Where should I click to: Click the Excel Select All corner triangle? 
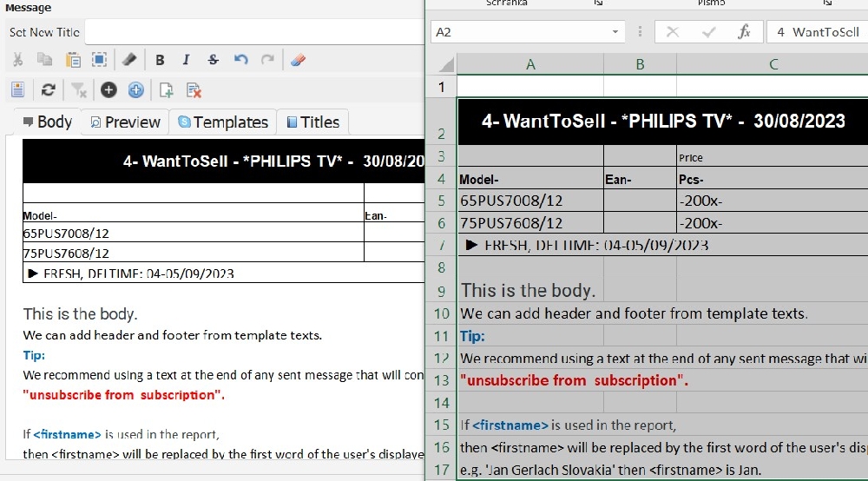(x=446, y=65)
